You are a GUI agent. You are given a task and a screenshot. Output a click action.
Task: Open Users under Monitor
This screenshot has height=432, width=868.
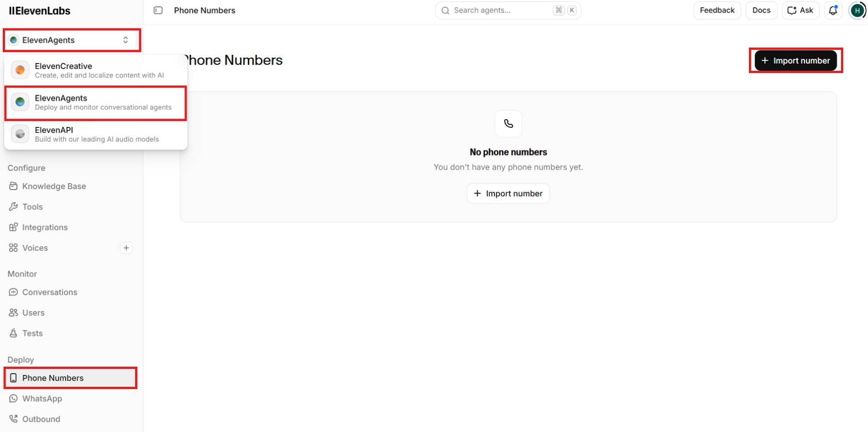coord(70,313)
